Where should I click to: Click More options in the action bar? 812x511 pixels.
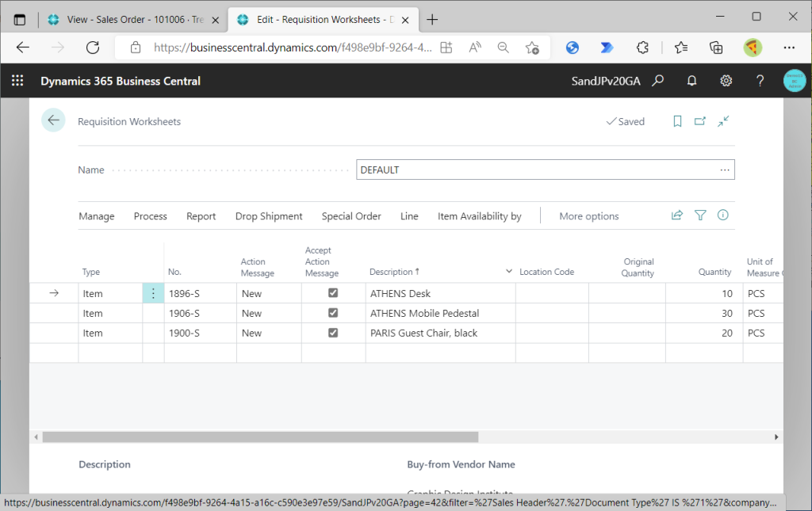pos(589,216)
